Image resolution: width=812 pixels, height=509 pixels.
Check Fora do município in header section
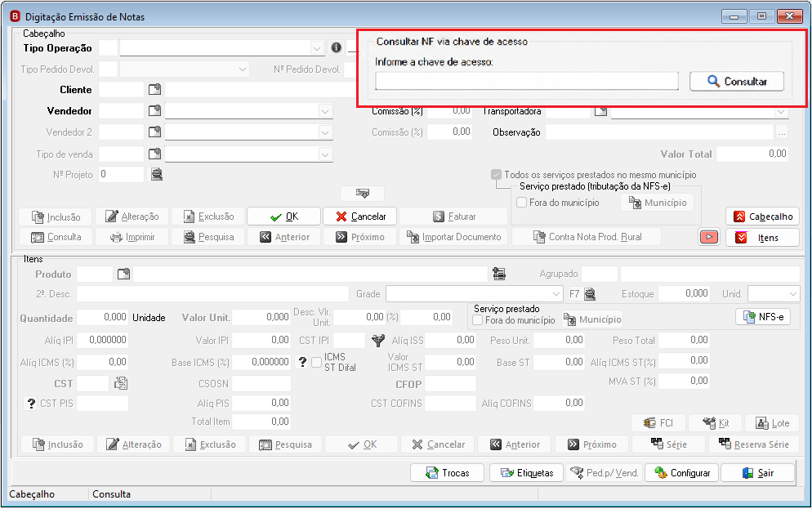pyautogui.click(x=521, y=203)
